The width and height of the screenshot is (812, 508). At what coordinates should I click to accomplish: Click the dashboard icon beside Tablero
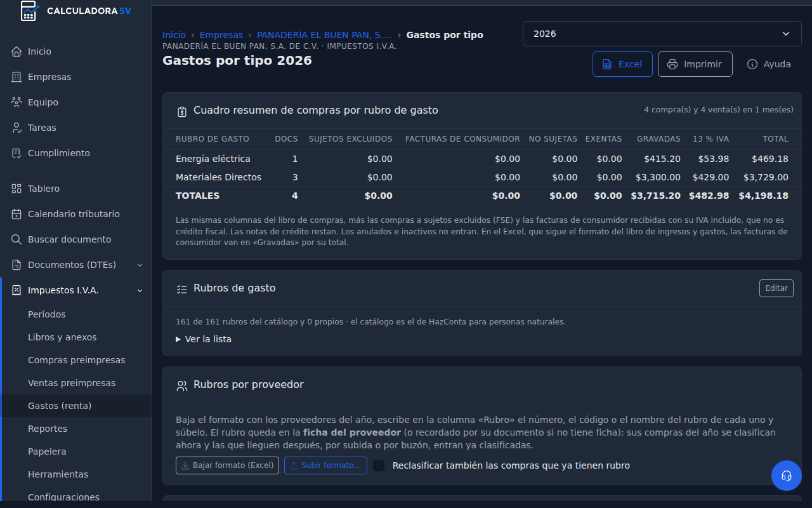[16, 189]
